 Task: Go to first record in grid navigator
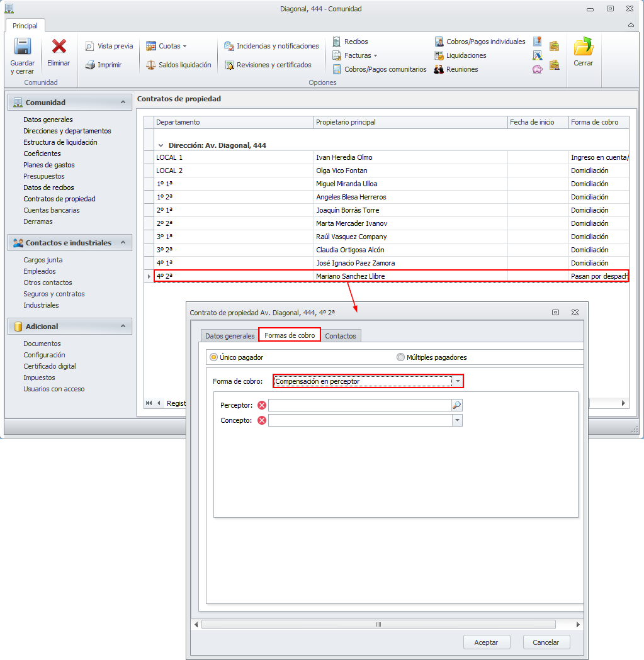[x=149, y=403]
